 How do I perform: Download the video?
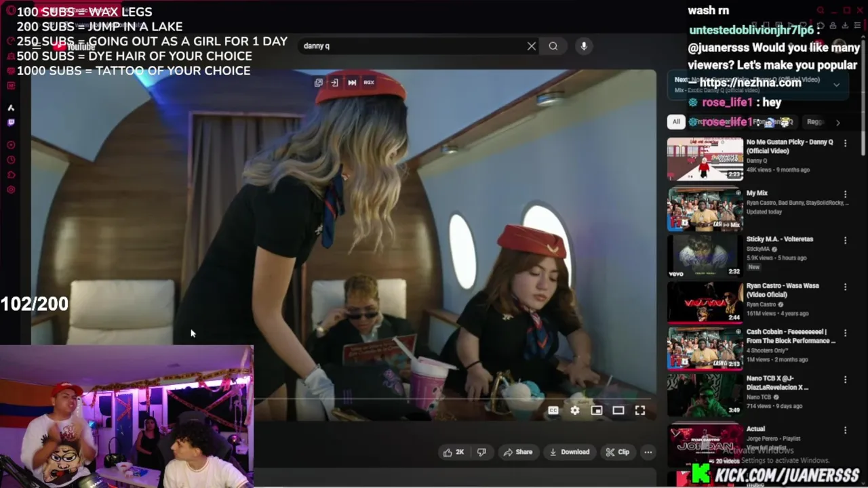(x=570, y=452)
